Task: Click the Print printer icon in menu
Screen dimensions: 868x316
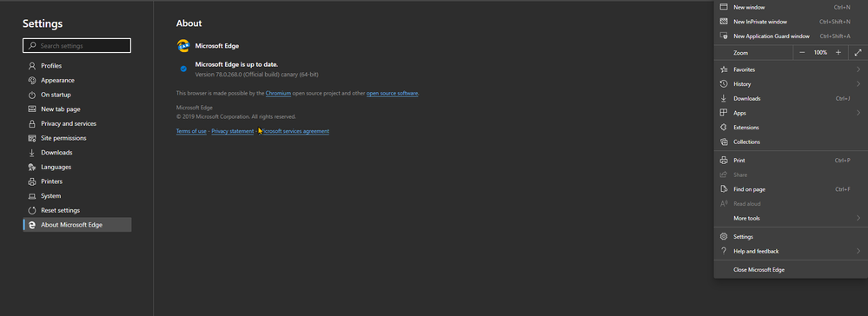Action: (723, 161)
